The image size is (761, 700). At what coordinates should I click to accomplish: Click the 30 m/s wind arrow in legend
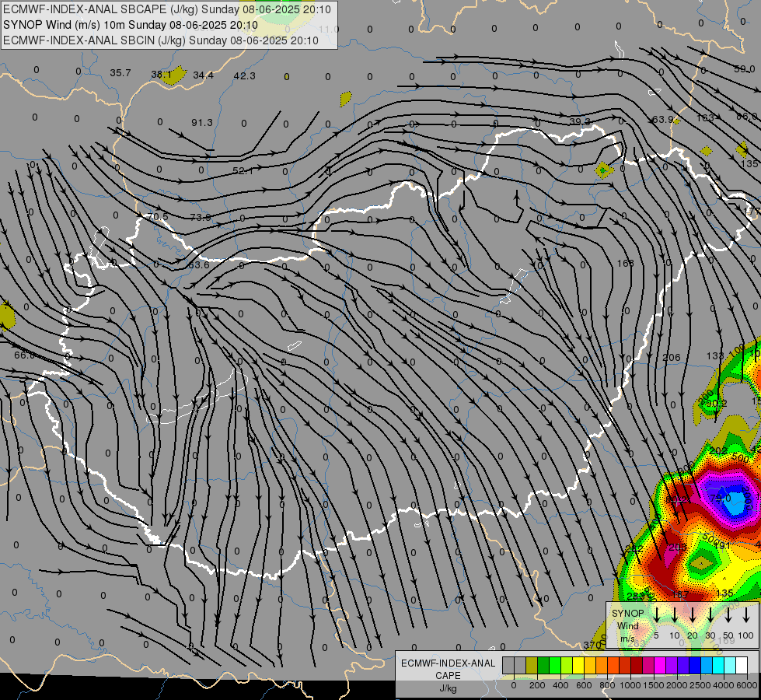[710, 614]
